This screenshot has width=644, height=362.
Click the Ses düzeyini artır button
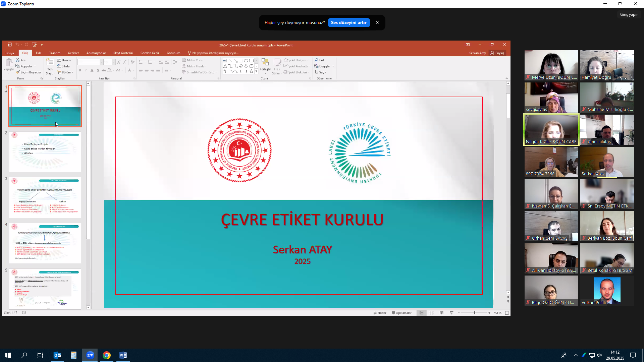click(x=348, y=22)
